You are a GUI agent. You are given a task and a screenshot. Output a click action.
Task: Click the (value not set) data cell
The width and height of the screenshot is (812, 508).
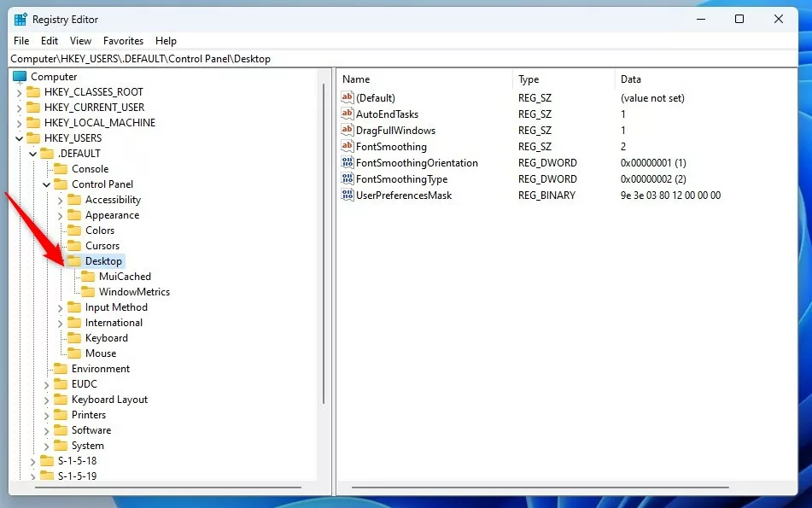(652, 98)
